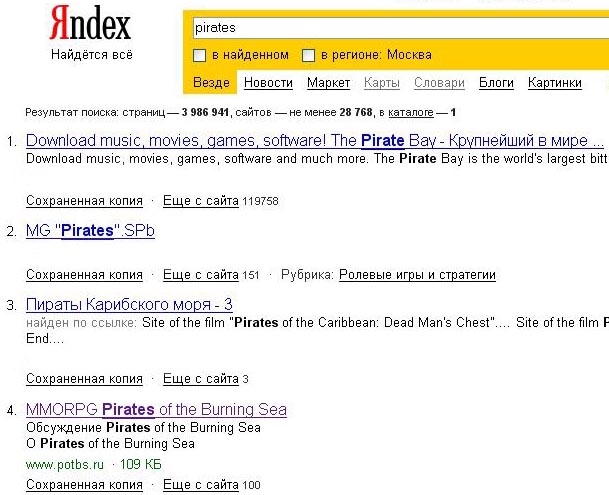Open the 'каталоге' link in result summary
Viewport: 609px width, 495px height.
411,113
